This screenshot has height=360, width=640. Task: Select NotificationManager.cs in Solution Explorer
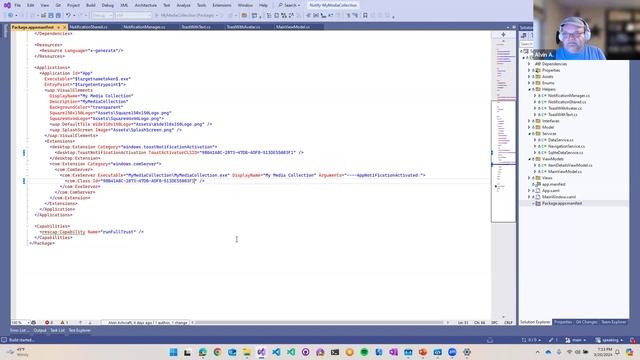point(569,96)
